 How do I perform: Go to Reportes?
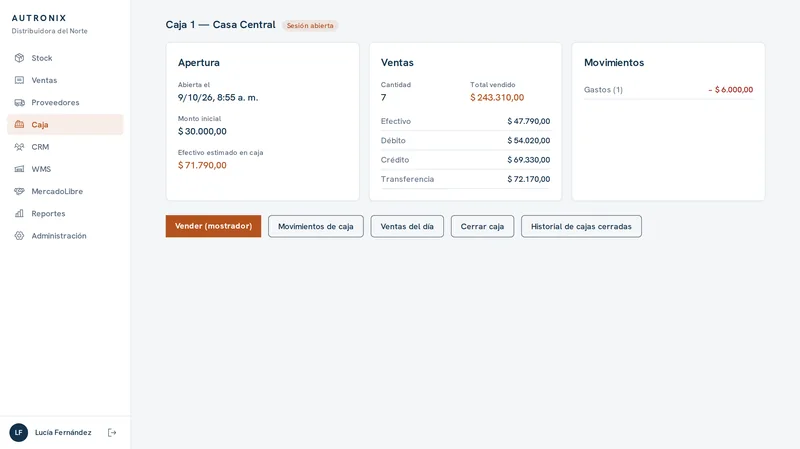coord(65,213)
